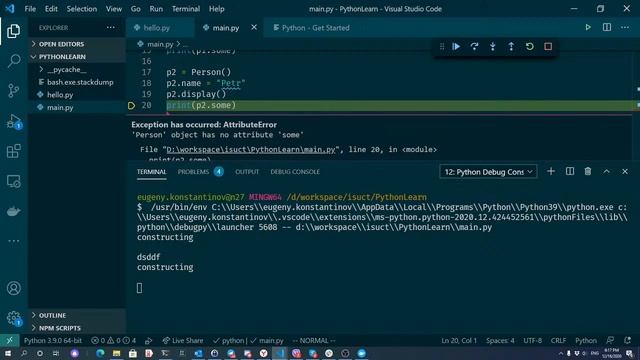The image size is (640, 360).
Task: Open the File menu
Action: click(30, 9)
